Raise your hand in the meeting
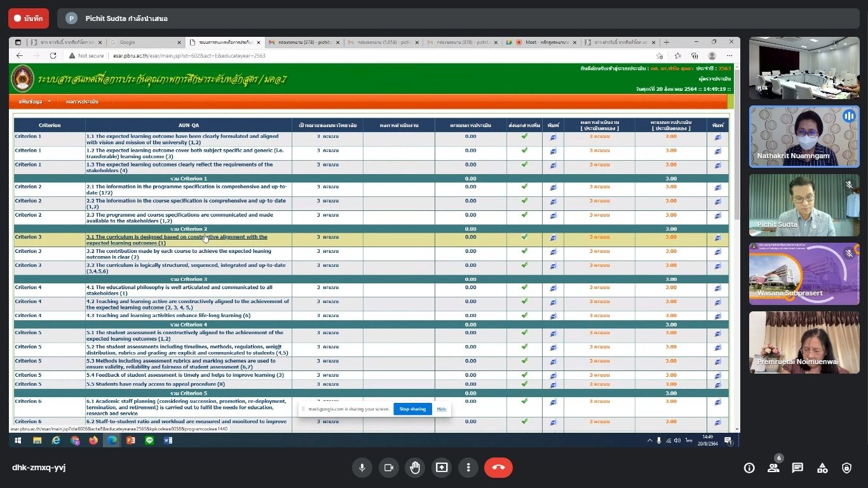Screen dimensions: 868x488 click(x=415, y=468)
